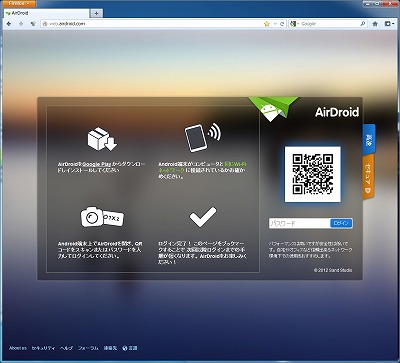400x363 pixels.
Task: Open the About us footer link
Action: tap(18, 348)
